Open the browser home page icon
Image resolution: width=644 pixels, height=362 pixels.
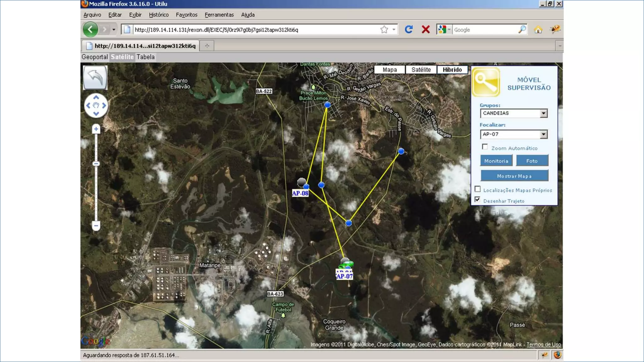click(x=538, y=30)
